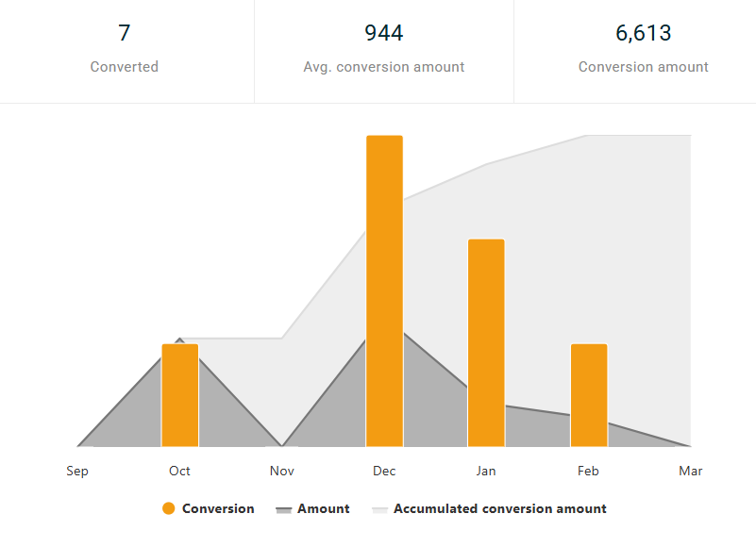Click the dark gray Amount legend marker
756x547 pixels.
283,509
